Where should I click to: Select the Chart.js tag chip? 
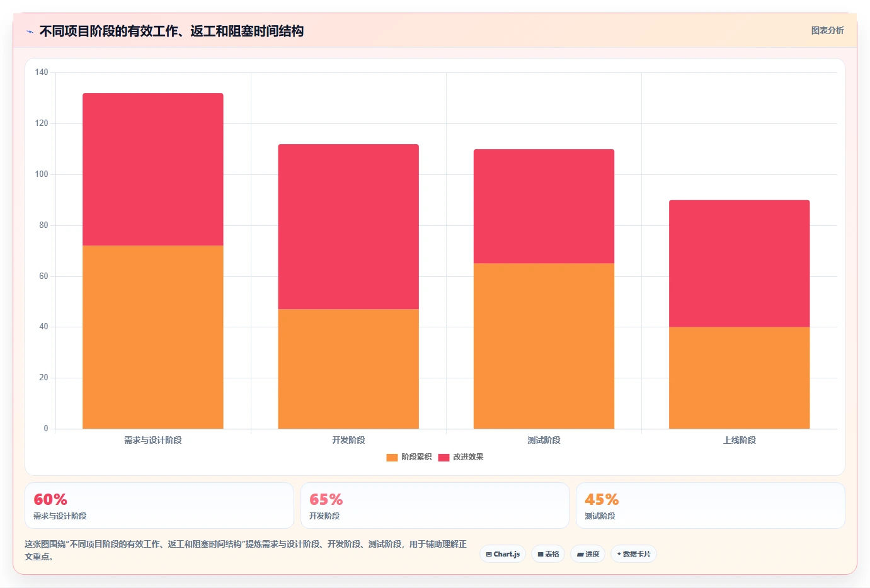coord(503,554)
